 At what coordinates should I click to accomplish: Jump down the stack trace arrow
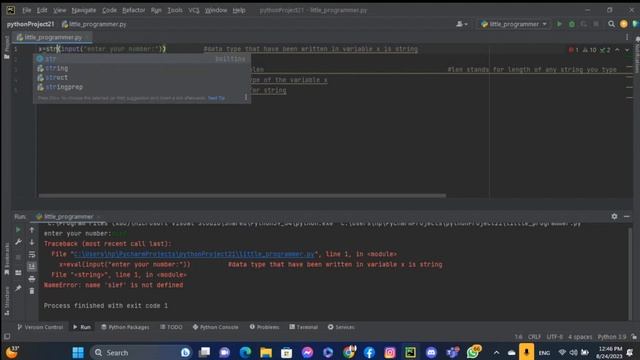32,242
